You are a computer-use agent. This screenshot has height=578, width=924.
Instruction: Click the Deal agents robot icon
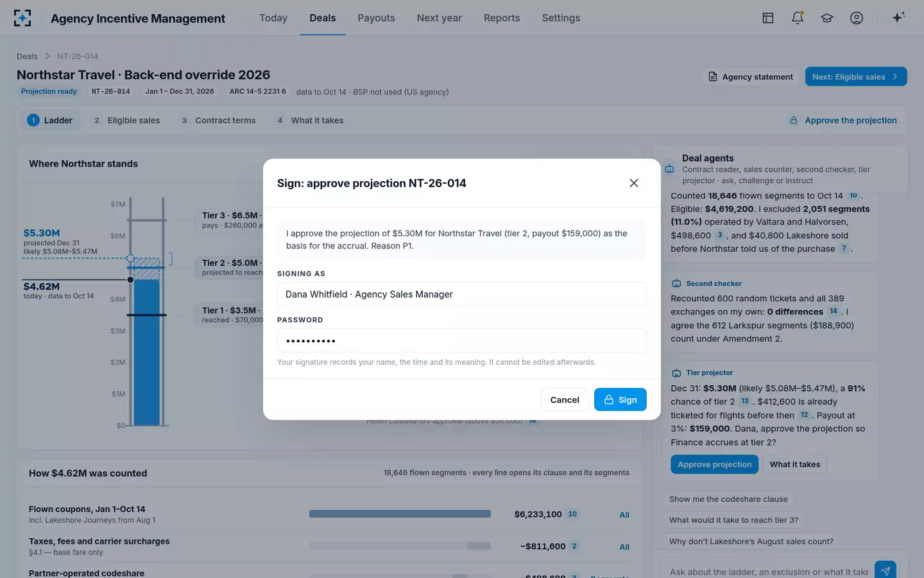[669, 169]
